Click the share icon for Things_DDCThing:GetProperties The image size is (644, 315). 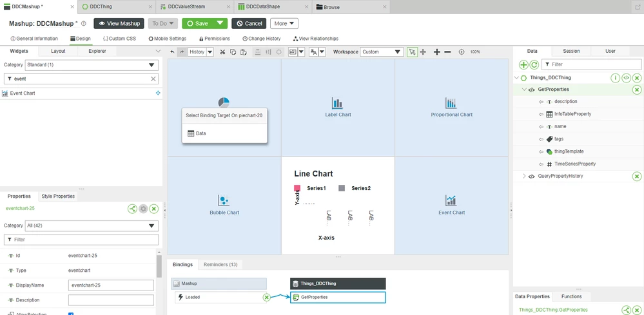click(x=626, y=310)
